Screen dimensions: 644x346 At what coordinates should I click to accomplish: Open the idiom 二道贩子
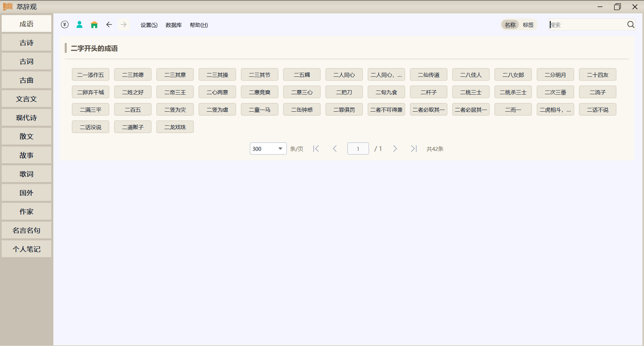(133, 127)
